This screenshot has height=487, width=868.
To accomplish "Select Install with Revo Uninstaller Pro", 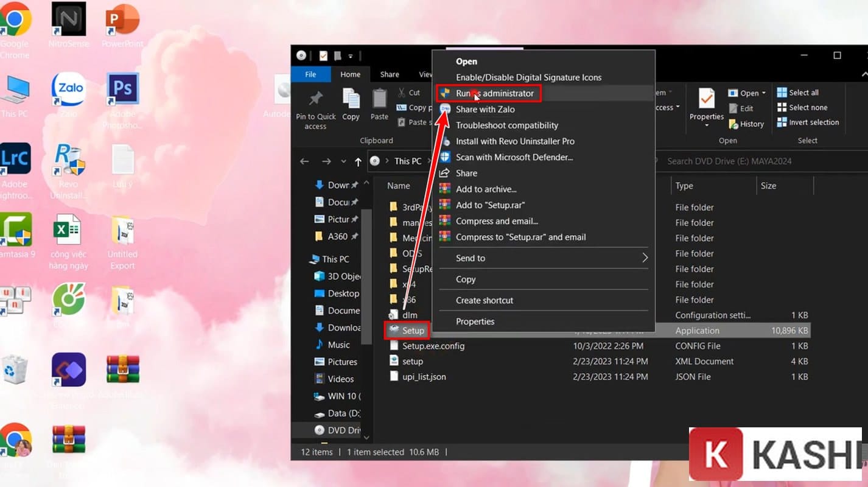I will (514, 141).
